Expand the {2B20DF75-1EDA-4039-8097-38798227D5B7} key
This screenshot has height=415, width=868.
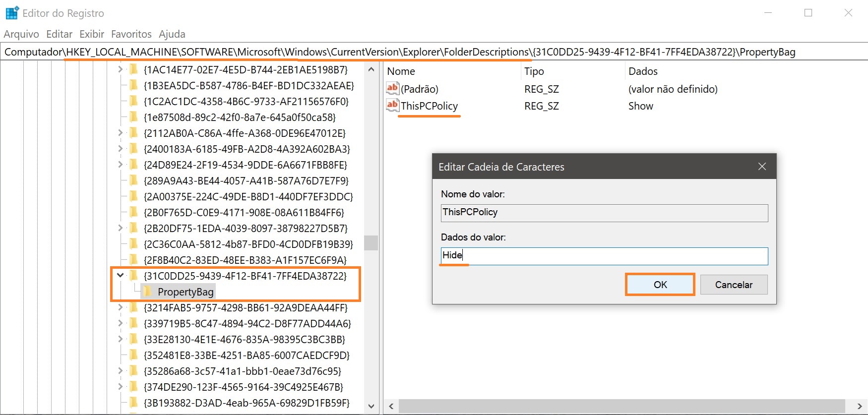pos(120,228)
